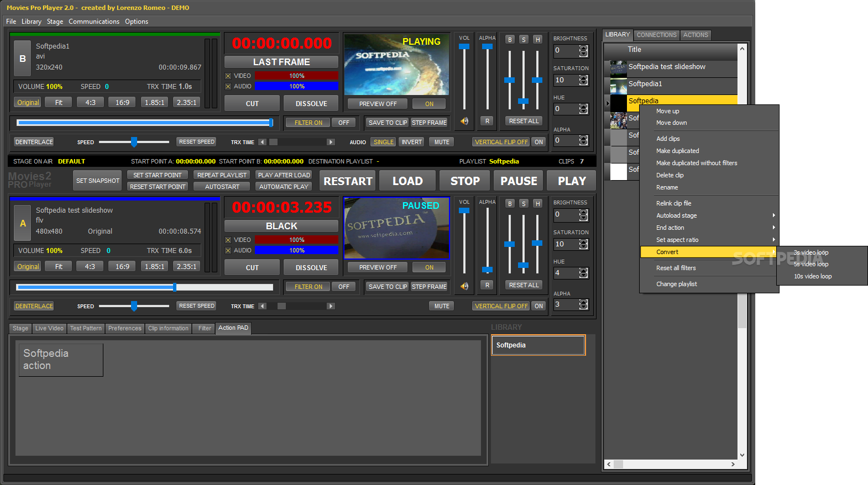Click player A HUE stepper arrows

pyautogui.click(x=583, y=273)
